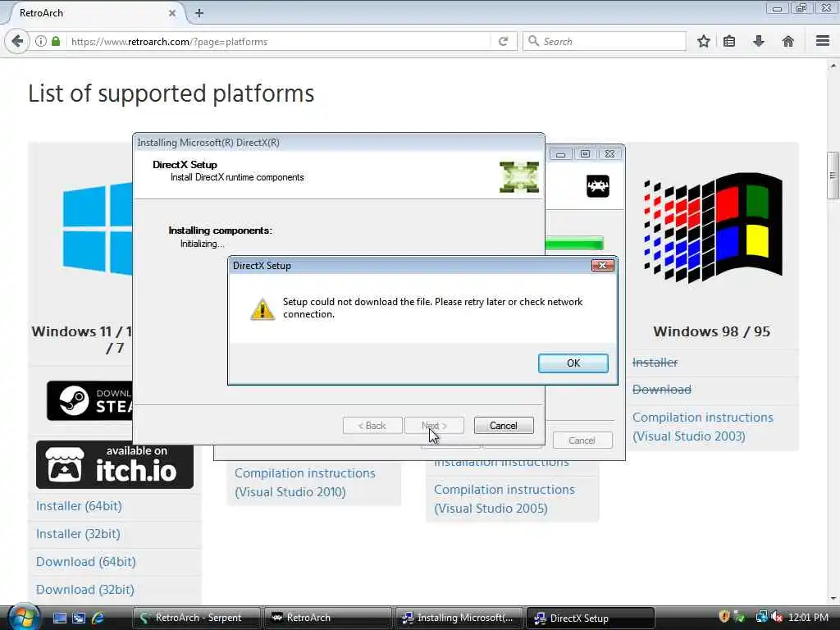Screen dimensions: 840x630
Task: Switch to Installing Microsoft taskbar item
Action: pyautogui.click(x=459, y=618)
